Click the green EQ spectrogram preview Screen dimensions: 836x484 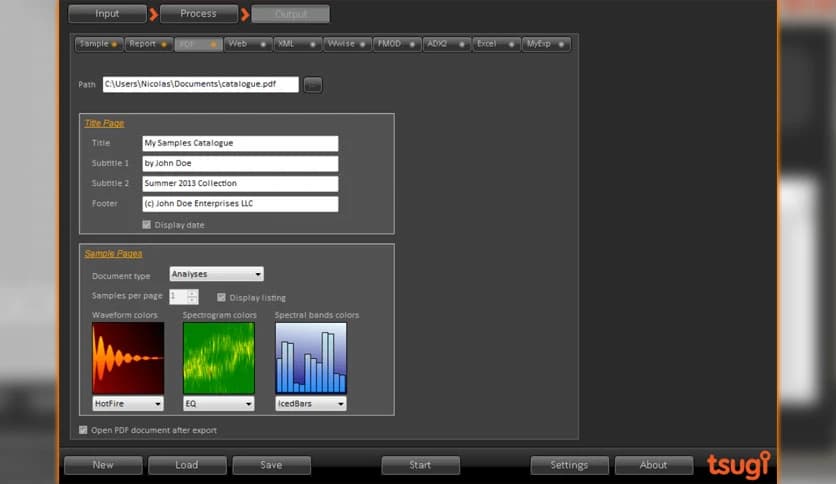click(x=219, y=358)
